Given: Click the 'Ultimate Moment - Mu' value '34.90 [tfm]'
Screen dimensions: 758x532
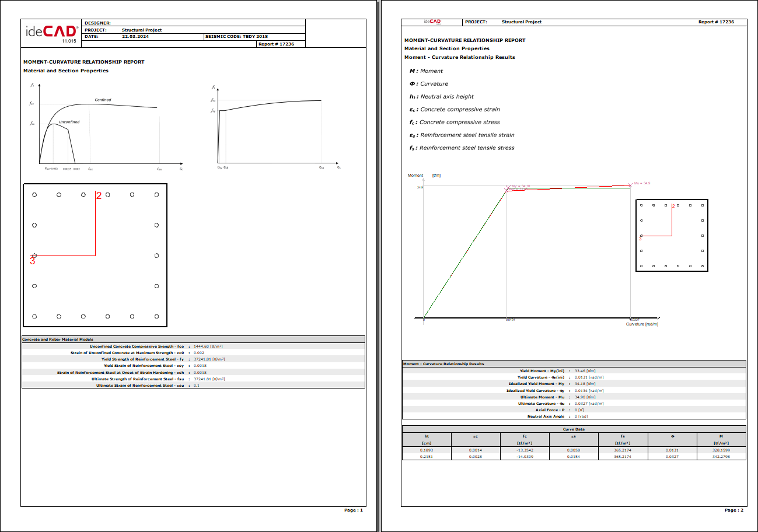Looking at the screenshot, I should coord(585,397).
